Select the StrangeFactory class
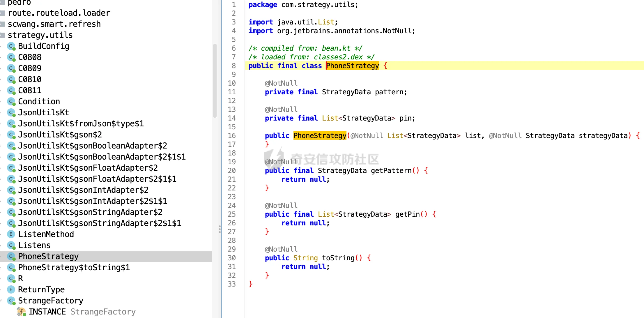The image size is (644, 318). (x=51, y=301)
